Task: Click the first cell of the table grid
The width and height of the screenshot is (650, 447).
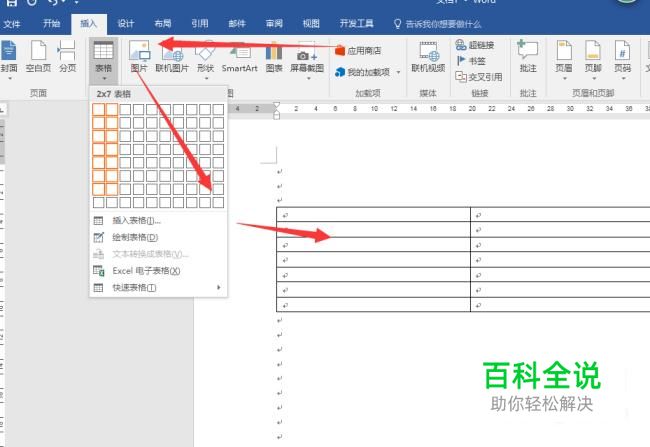Action: tap(99, 109)
